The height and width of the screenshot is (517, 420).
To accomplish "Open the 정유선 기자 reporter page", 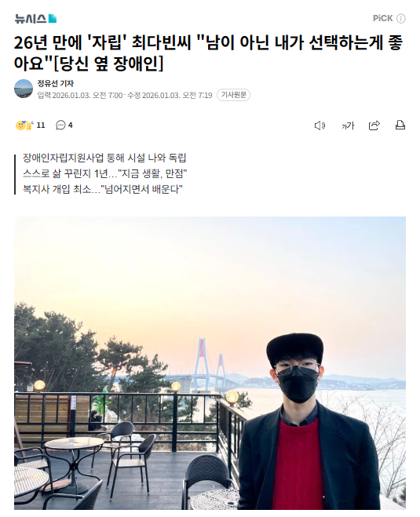I will pos(55,83).
